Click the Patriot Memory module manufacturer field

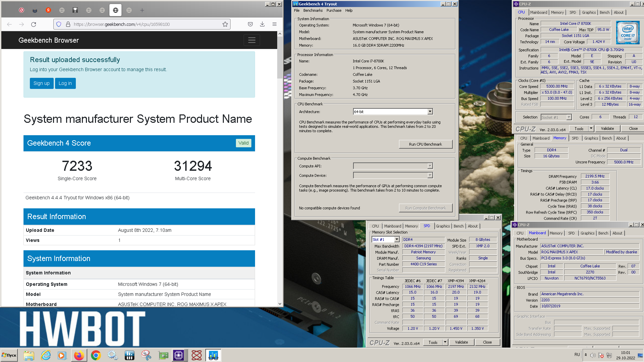coord(423,252)
